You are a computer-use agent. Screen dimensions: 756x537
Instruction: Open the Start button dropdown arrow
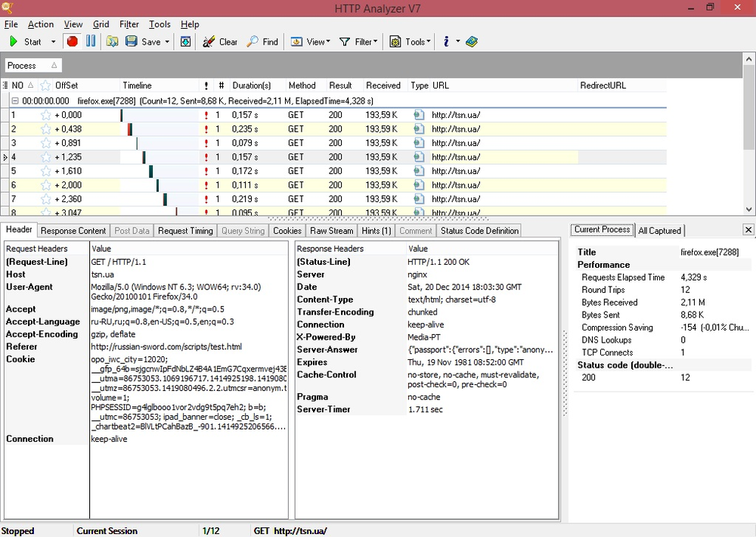coord(53,42)
